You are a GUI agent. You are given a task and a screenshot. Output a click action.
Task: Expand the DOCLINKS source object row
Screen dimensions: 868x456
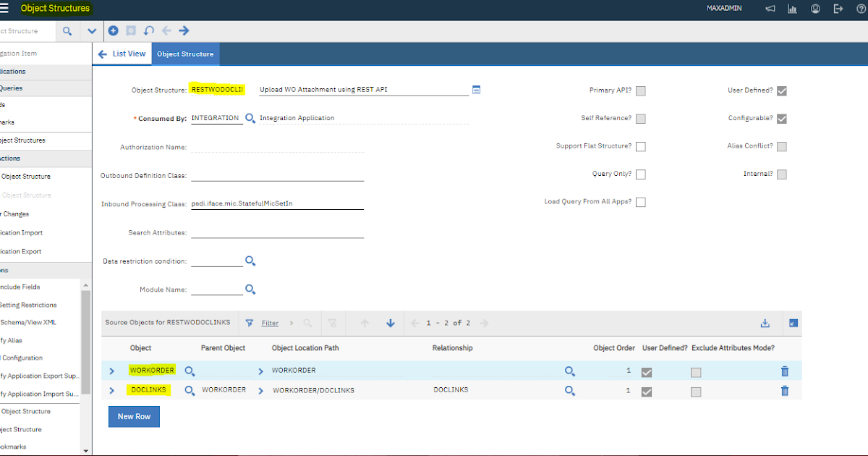111,390
